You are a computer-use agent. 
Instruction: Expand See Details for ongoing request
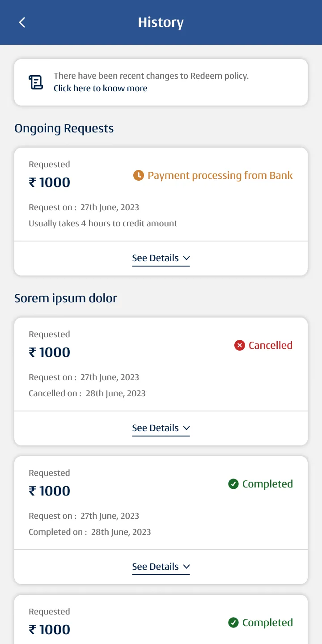(x=161, y=258)
